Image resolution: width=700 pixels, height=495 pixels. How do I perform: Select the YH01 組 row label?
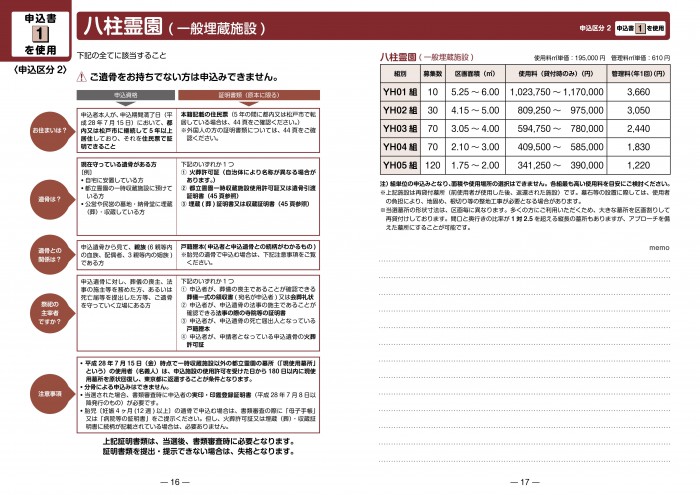[400, 92]
